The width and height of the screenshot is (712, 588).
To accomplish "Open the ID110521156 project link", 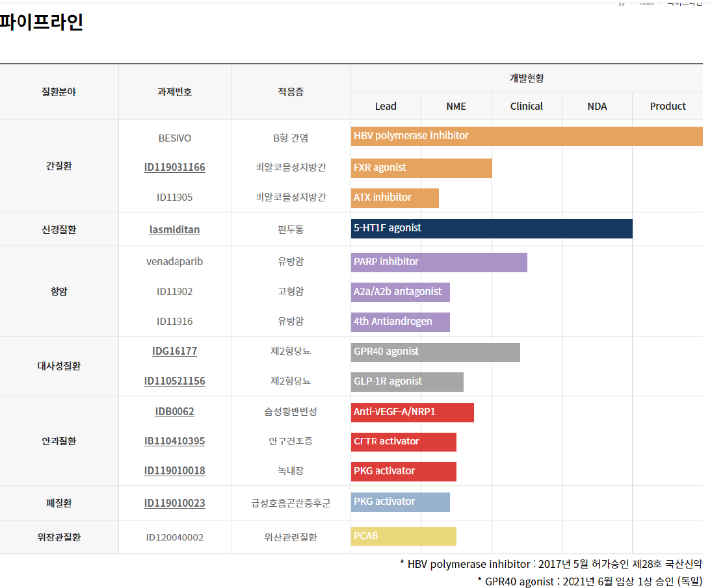I will (174, 381).
